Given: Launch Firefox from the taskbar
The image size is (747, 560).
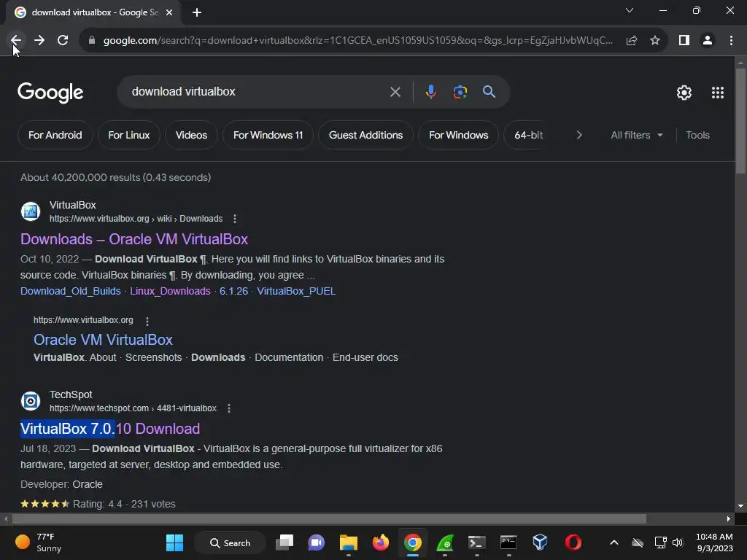Looking at the screenshot, I should point(381,542).
